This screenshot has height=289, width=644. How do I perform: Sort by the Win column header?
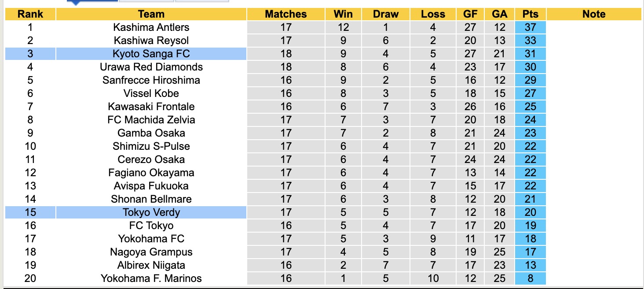tap(343, 14)
